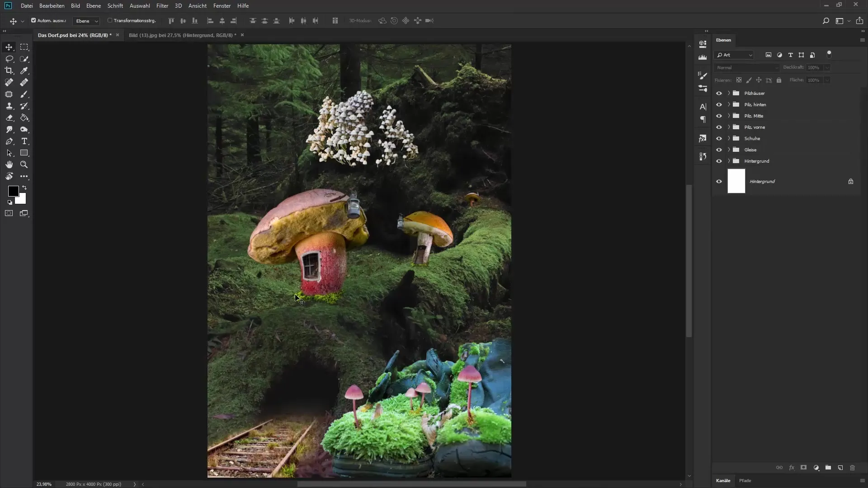Select the Clone Stamp tool
Viewport: 868px width, 488px height.
click(x=9, y=106)
